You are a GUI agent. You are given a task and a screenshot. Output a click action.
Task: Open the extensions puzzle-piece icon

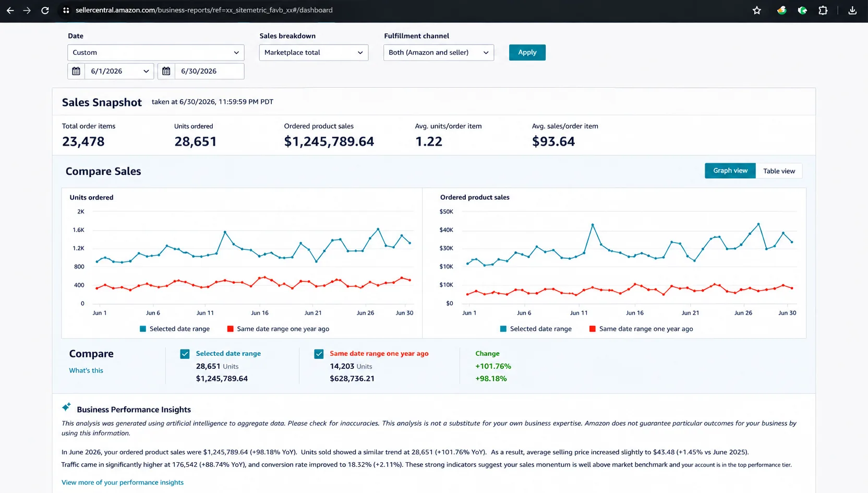pyautogui.click(x=823, y=10)
